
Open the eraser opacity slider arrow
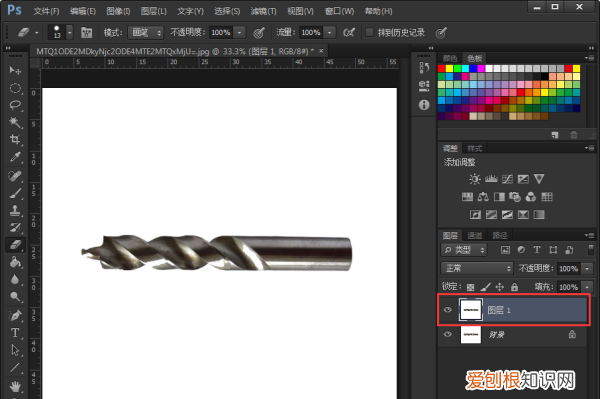[240, 33]
